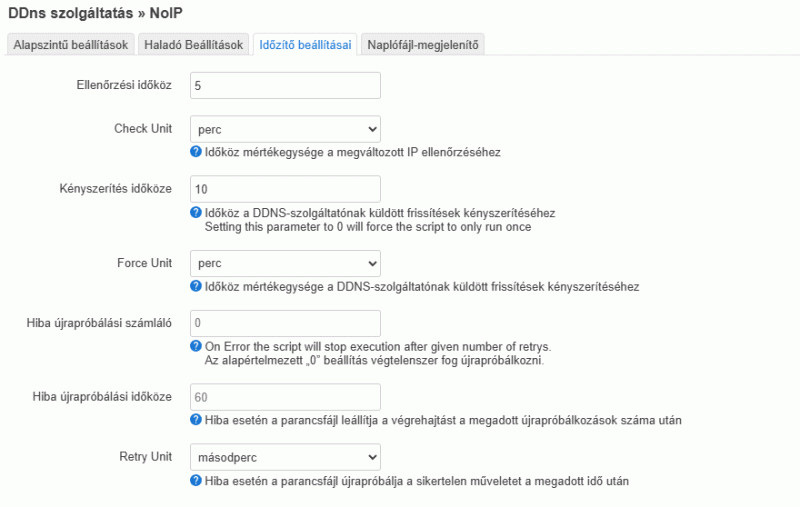Click help icon below Kényszerítés időköze field
Screen dimensions: 800x507
pos(196,212)
